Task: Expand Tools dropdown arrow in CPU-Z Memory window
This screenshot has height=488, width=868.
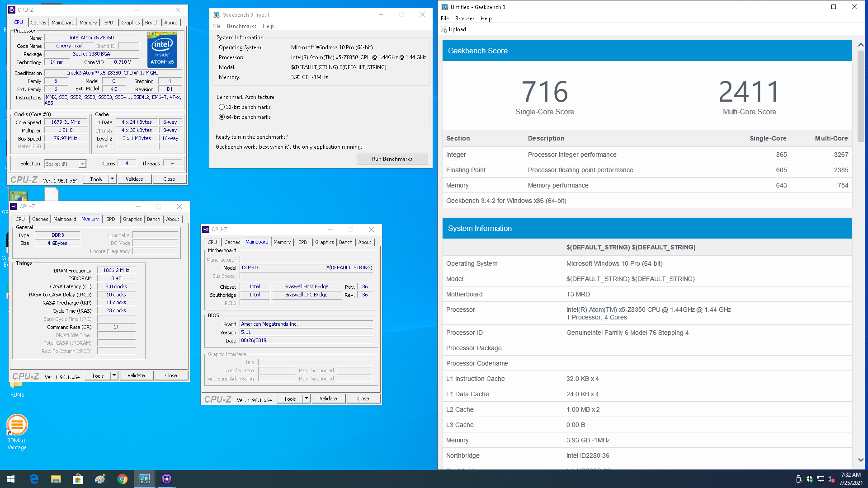Action: (114, 375)
